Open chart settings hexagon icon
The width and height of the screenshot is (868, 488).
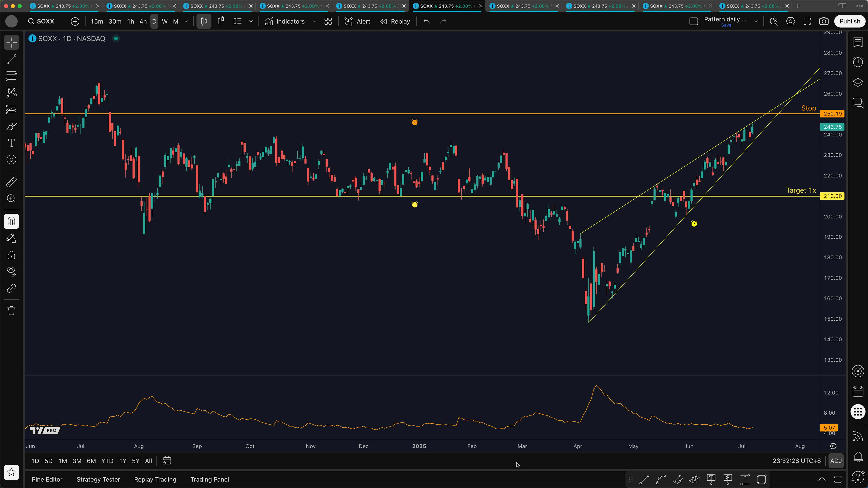click(x=790, y=21)
